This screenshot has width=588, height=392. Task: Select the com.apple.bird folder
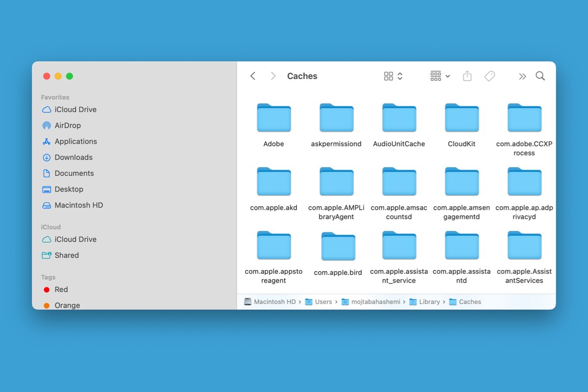(338, 247)
